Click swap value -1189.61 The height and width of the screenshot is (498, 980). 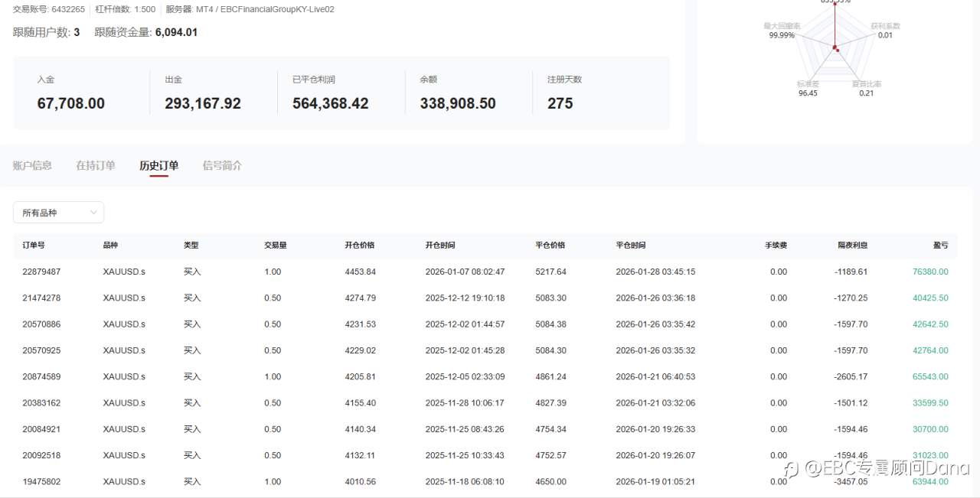click(x=851, y=272)
